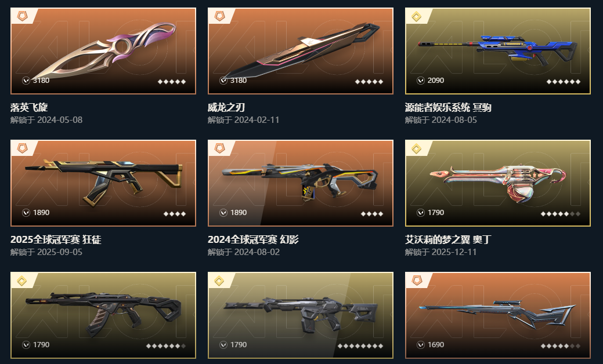Screen dimensions: 603x364
Task: Click the tier badge on 威龙之刃 card
Action: coord(219,16)
